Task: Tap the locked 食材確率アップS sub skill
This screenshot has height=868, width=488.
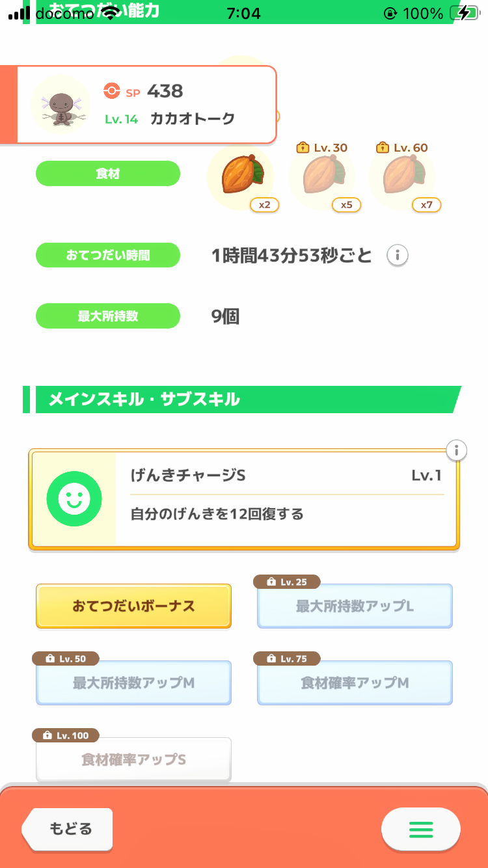Action: (x=133, y=759)
